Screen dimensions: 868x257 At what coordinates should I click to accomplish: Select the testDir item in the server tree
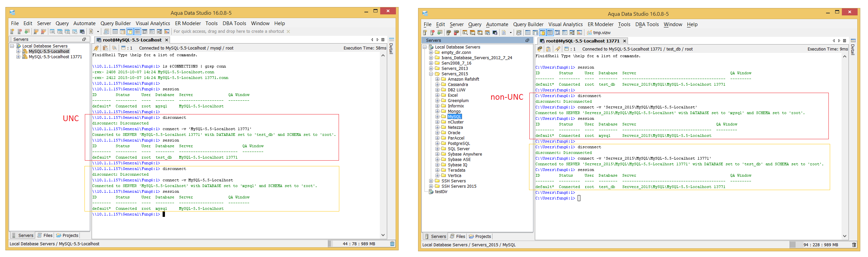pos(441,192)
